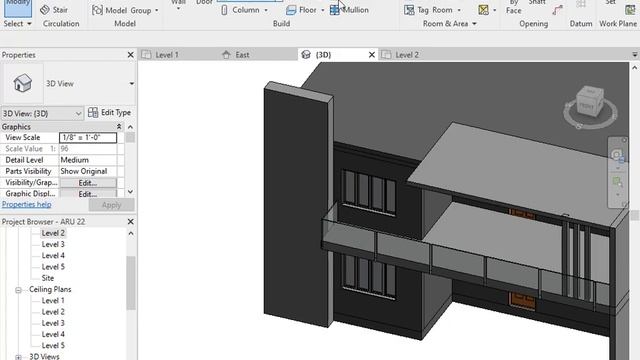Open the Properties help link
Image resolution: width=640 pixels, height=360 pixels.
27,204
